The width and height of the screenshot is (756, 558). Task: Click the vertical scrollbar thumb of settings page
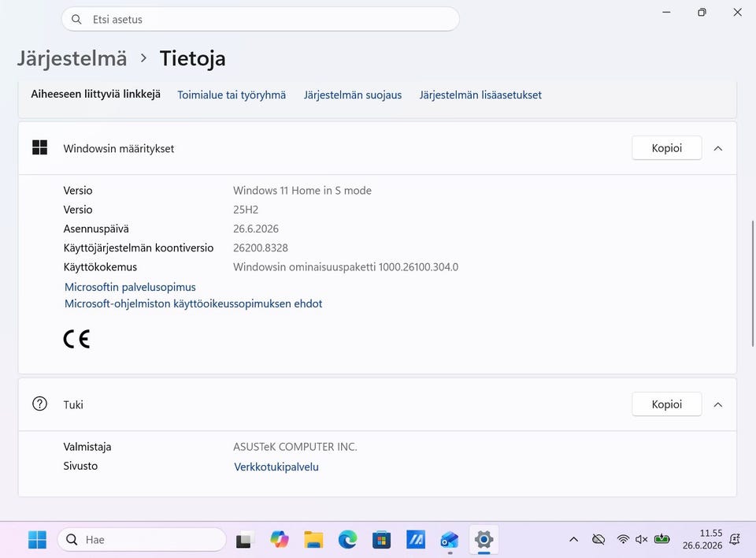753,284
